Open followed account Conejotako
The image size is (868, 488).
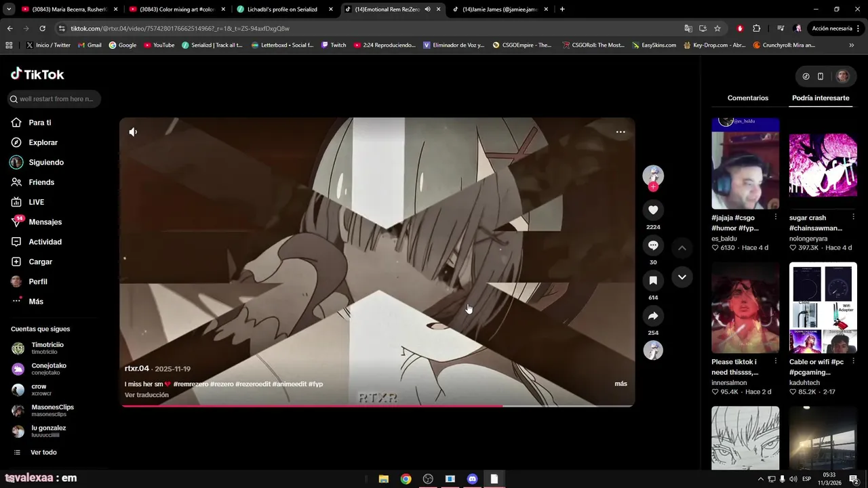pyautogui.click(x=47, y=369)
